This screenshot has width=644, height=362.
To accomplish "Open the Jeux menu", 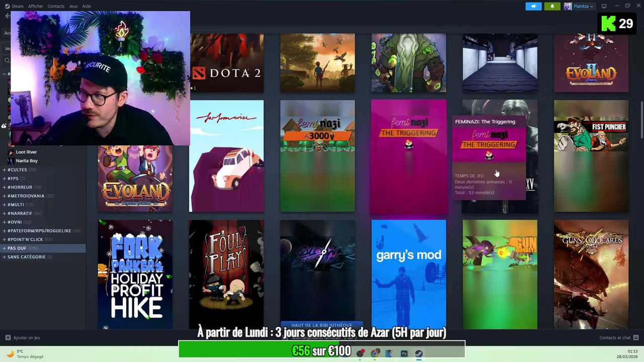I will 73,6.
